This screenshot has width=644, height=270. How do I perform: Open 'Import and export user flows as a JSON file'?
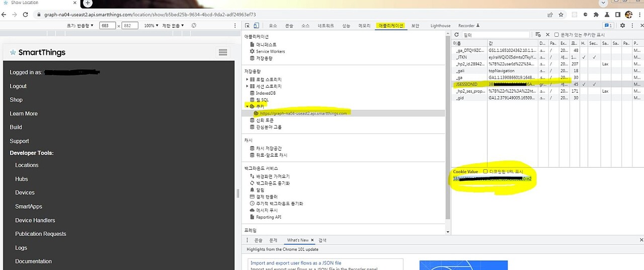(x=296, y=263)
